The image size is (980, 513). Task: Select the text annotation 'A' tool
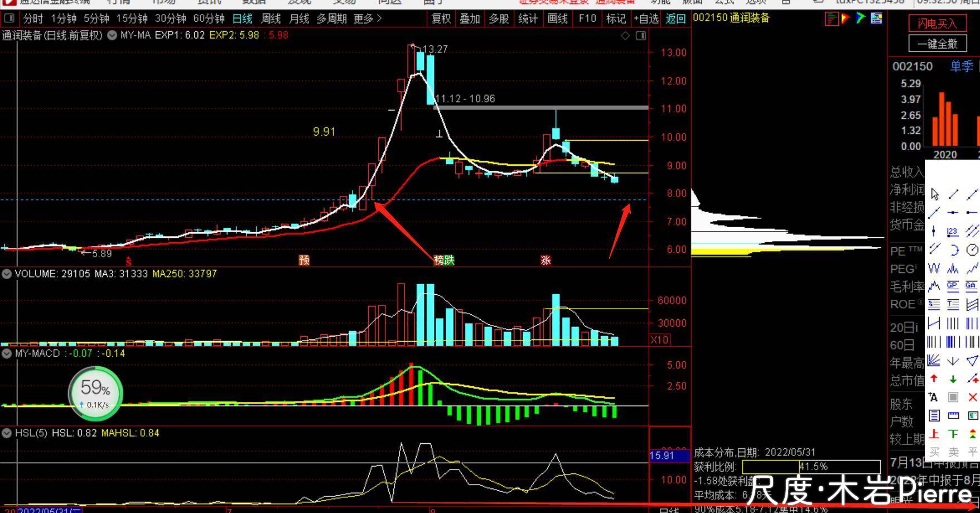point(933,397)
